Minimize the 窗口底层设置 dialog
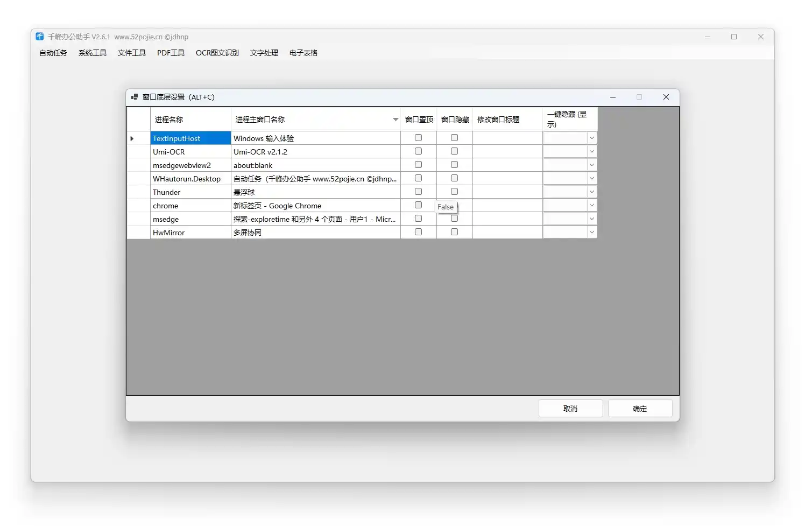This screenshot has width=812, height=526. (x=613, y=97)
